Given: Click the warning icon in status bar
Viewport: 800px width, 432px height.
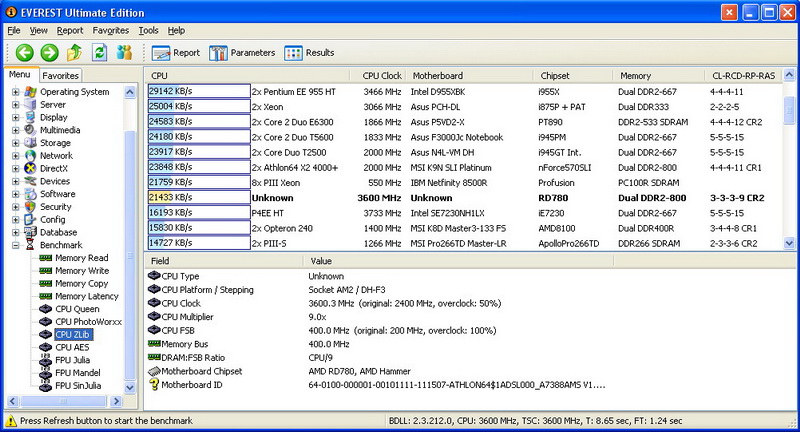Looking at the screenshot, I should click(11, 421).
